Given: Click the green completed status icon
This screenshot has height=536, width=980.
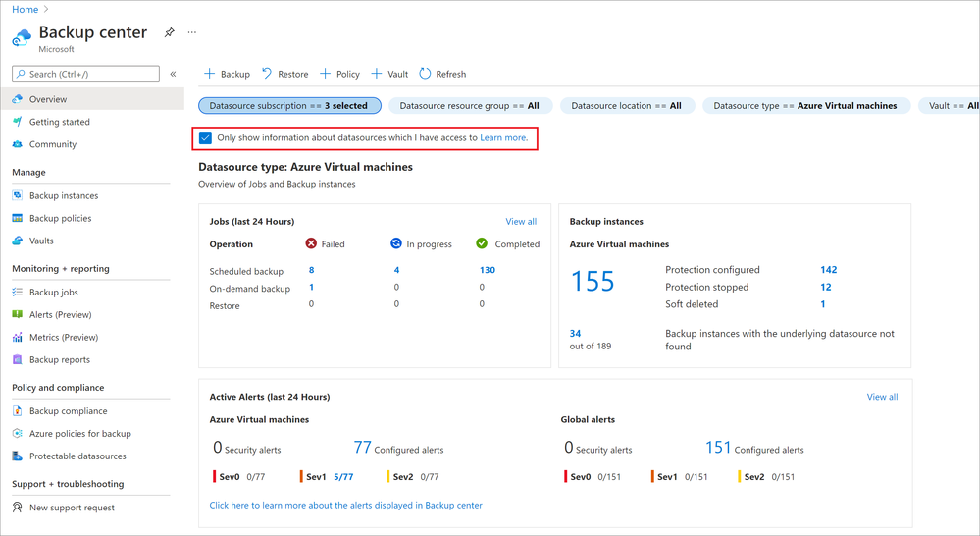Looking at the screenshot, I should coord(482,243).
